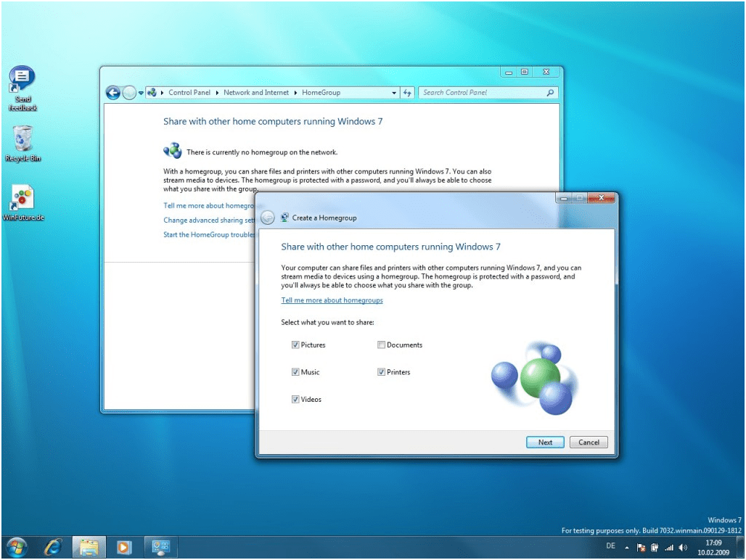The height and width of the screenshot is (560, 746).
Task: Expand arrow after Control Panel breadcrumb
Action: pyautogui.click(x=218, y=93)
